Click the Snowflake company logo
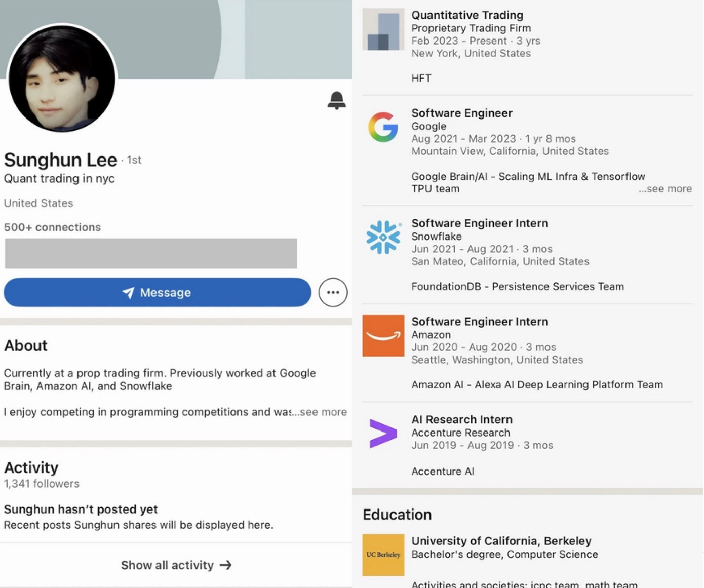704x588 pixels. tap(383, 237)
